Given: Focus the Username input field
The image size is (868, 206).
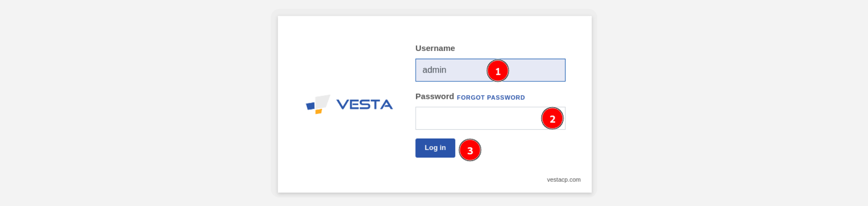Looking at the screenshot, I should (490, 70).
